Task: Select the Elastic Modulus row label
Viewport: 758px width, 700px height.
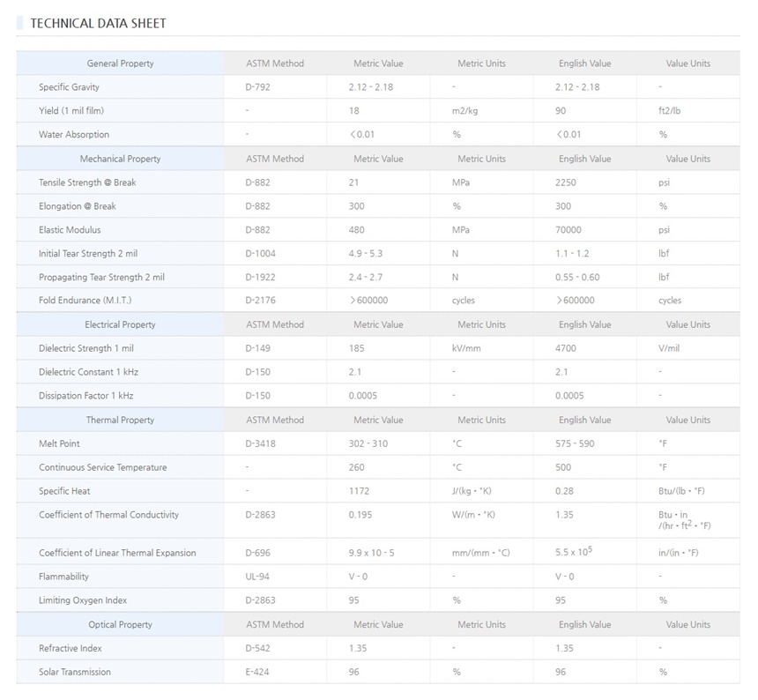Action: point(70,230)
